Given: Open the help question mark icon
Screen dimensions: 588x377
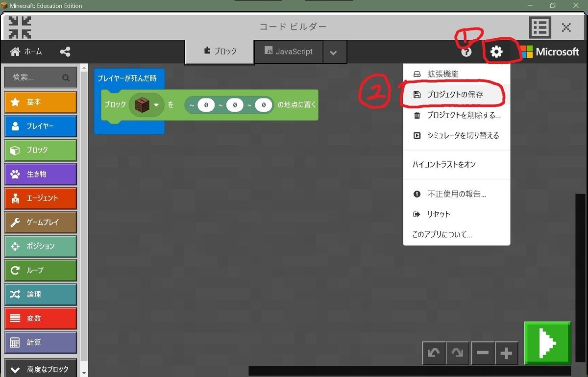Looking at the screenshot, I should (x=466, y=52).
